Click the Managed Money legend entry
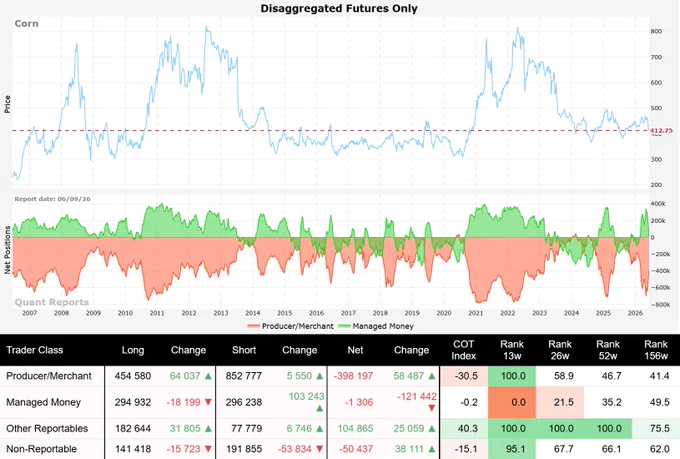Screen dimensions: 680x459 tap(376, 326)
